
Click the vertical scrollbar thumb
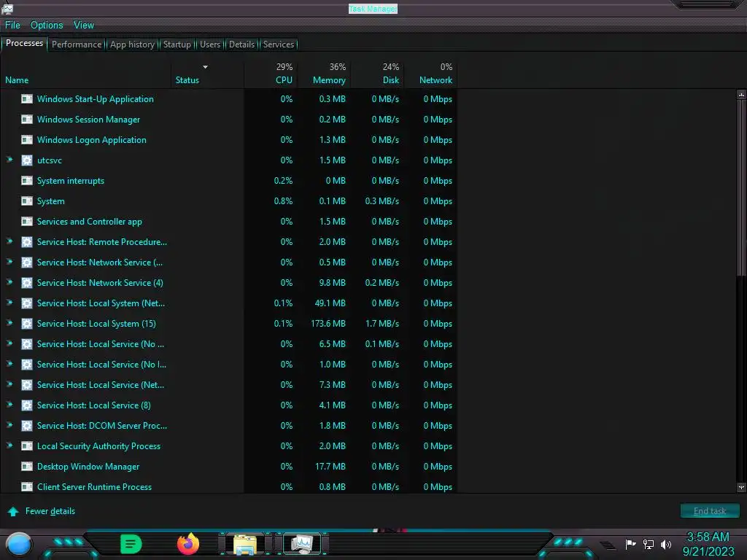(741, 187)
